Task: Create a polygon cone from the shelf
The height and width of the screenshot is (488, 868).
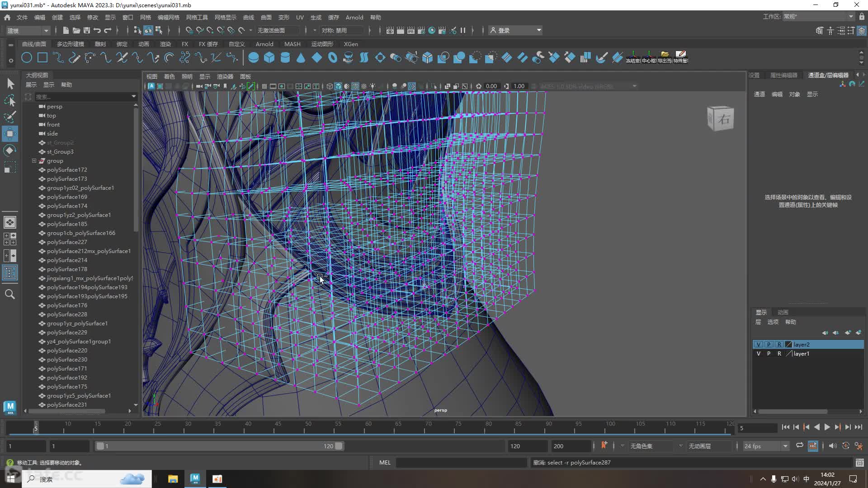Action: pos(301,57)
